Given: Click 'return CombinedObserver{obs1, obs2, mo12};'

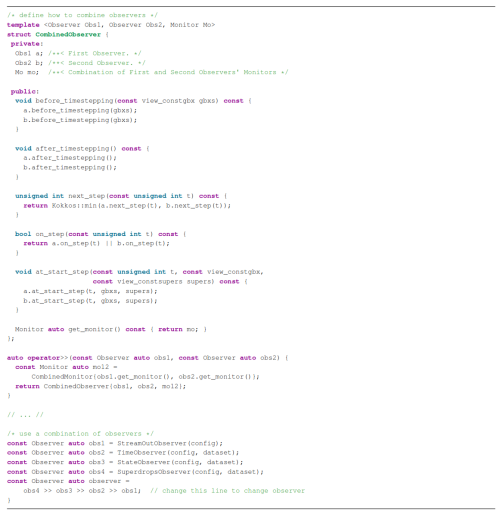Looking at the screenshot, I should [100, 387].
